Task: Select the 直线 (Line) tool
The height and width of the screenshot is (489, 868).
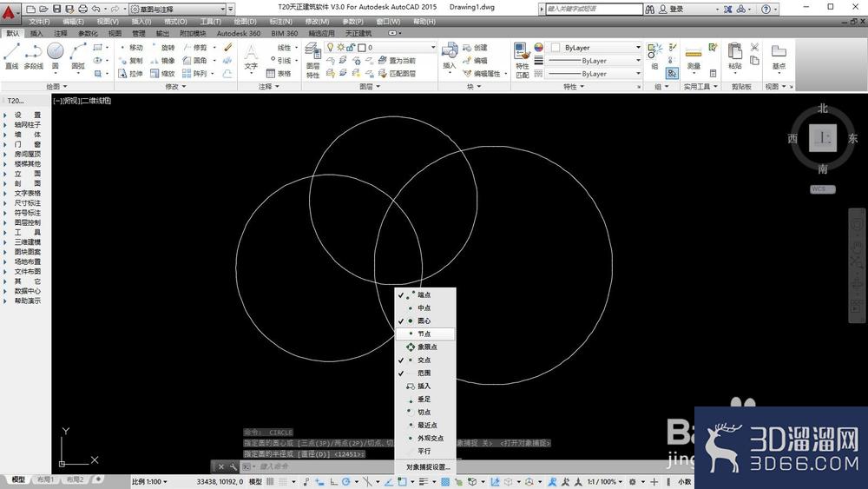Action: [x=11, y=56]
